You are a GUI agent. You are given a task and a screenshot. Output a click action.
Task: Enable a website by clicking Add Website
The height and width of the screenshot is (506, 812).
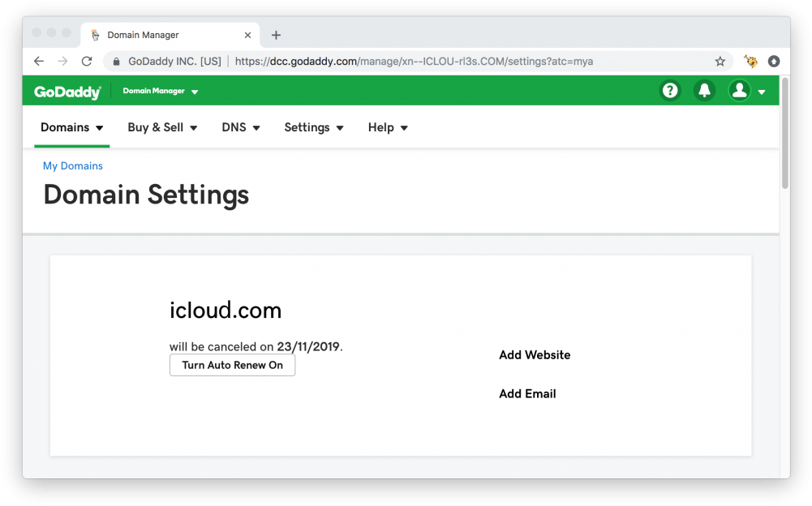pyautogui.click(x=535, y=354)
